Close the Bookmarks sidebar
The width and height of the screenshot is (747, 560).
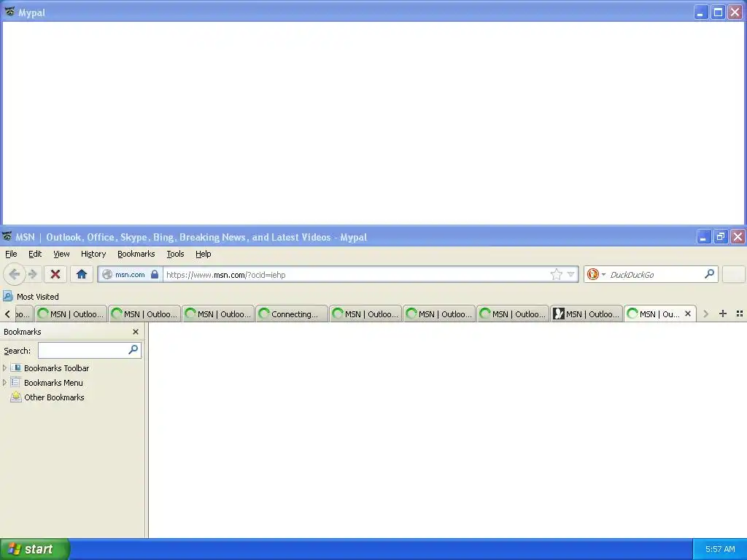coord(135,332)
